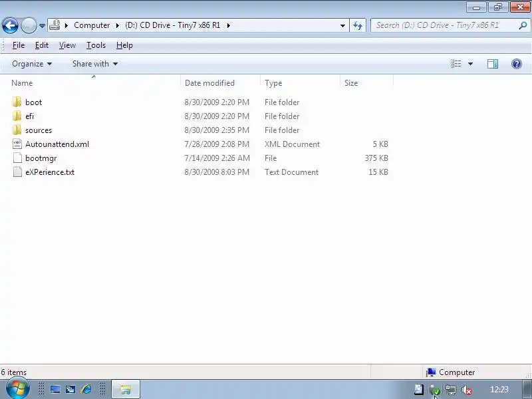Open Explorer help with the question mark icon
The height and width of the screenshot is (399, 532).
click(x=517, y=64)
